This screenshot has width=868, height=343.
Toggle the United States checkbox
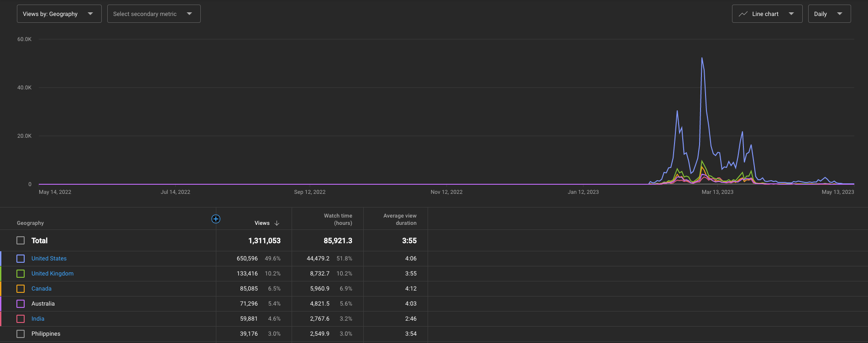click(x=21, y=259)
